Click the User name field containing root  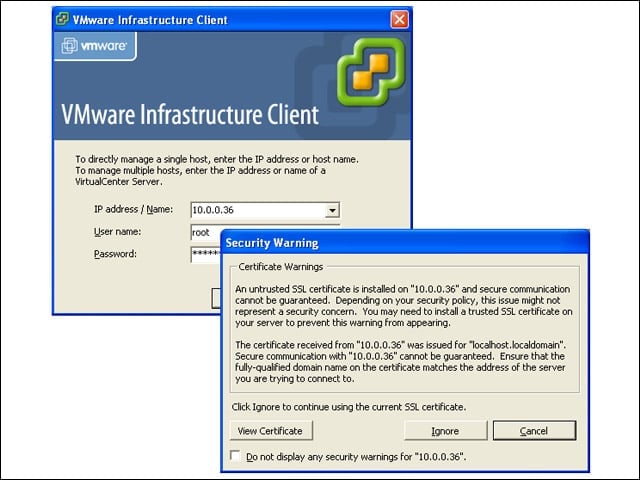206,232
